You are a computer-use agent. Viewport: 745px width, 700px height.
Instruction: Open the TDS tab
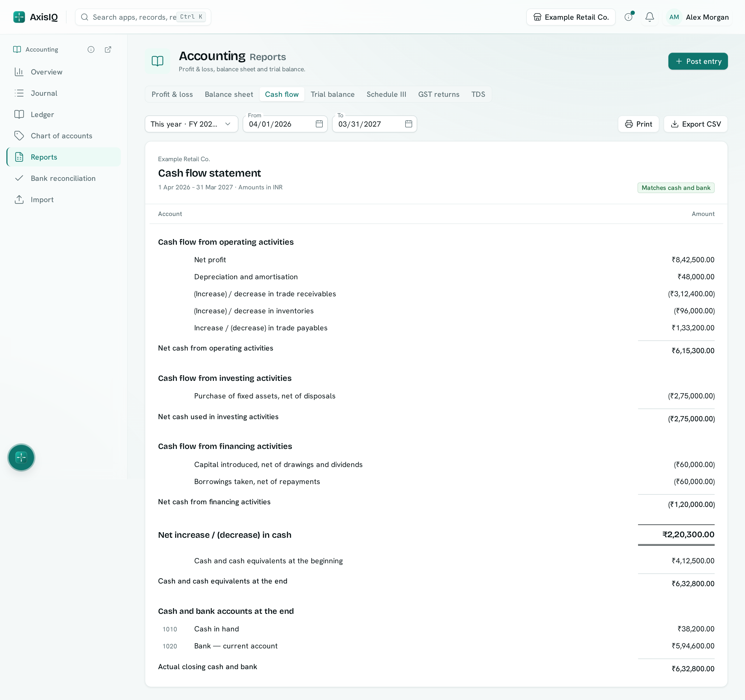478,94
